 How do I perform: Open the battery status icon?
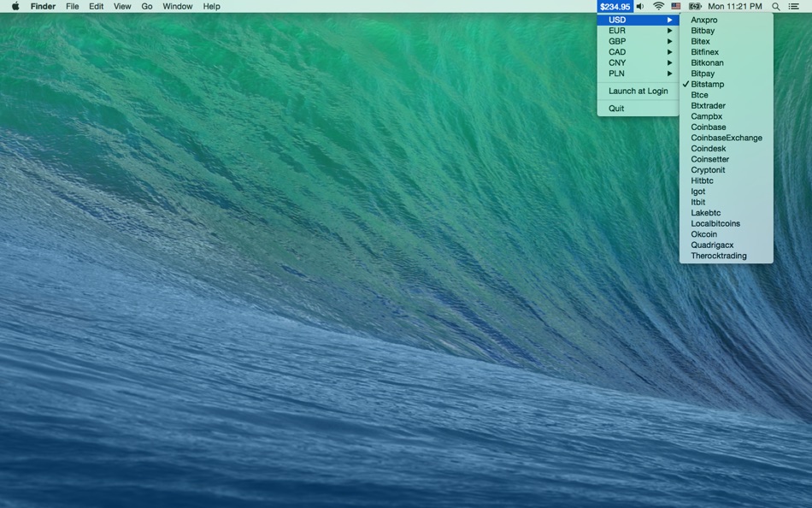coord(694,6)
